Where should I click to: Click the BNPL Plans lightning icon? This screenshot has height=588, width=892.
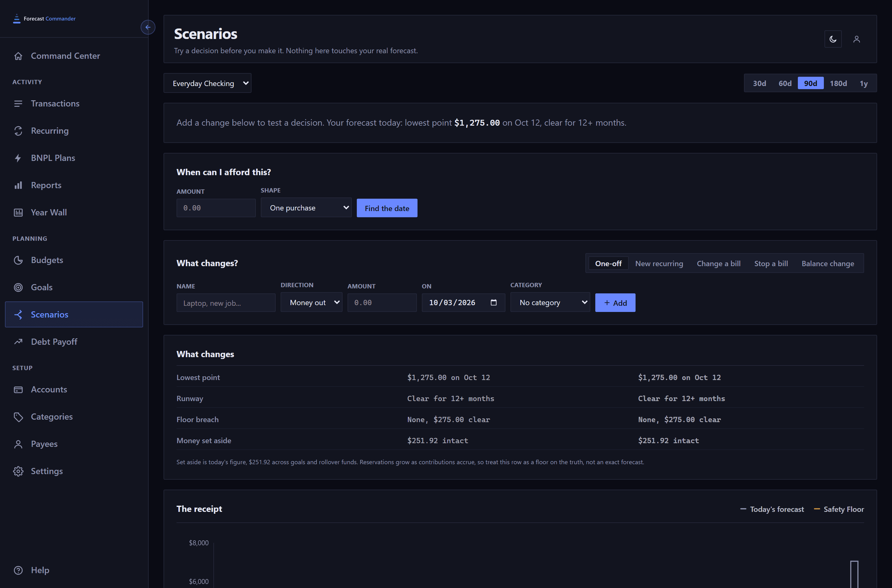(18, 158)
